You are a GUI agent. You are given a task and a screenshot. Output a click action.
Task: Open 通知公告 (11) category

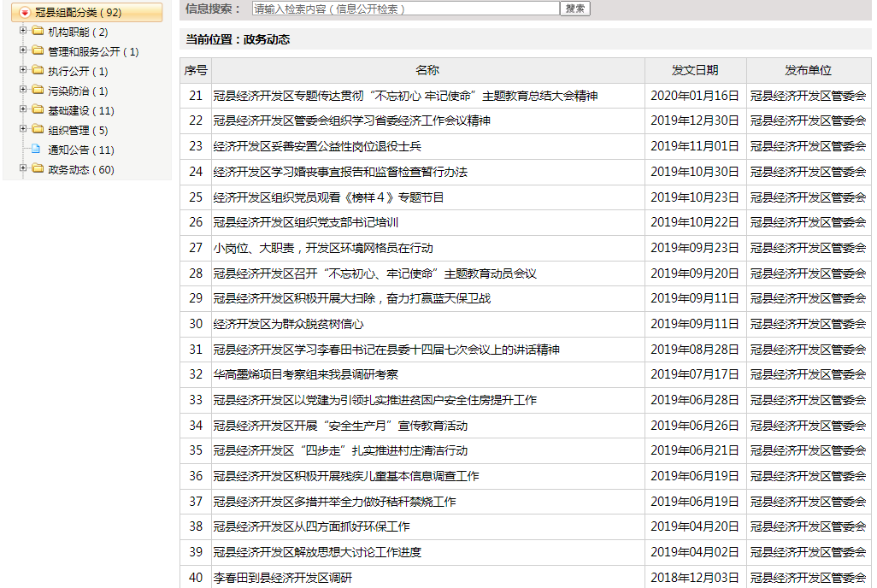tap(81, 150)
